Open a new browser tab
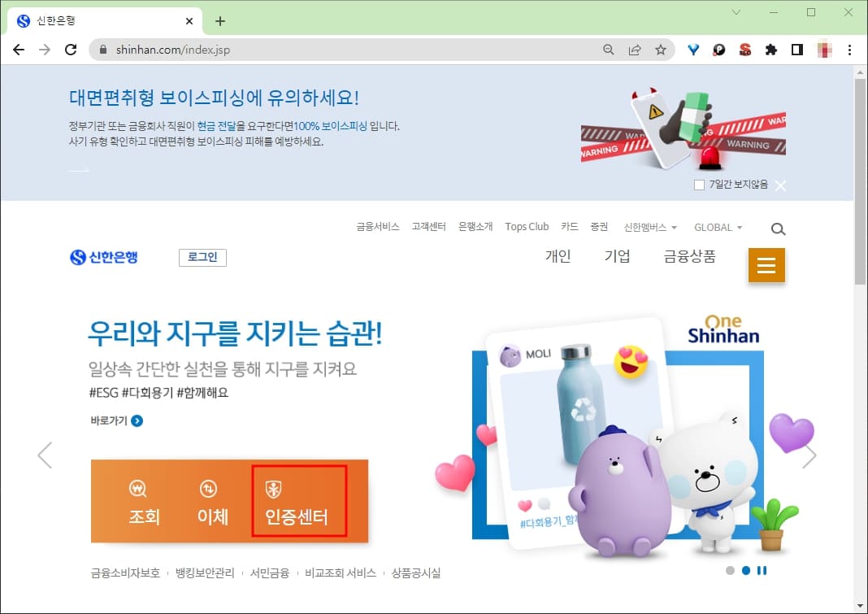The image size is (868, 614). (219, 21)
